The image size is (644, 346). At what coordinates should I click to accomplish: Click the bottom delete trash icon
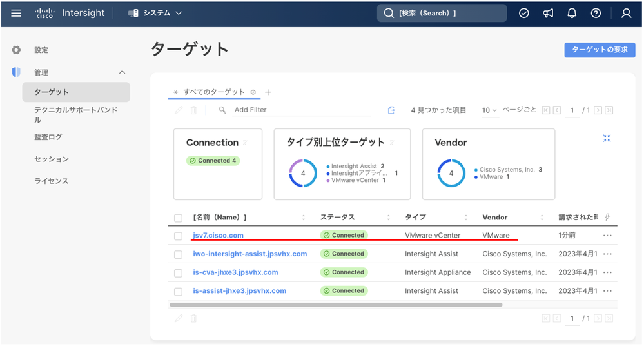[193, 318]
